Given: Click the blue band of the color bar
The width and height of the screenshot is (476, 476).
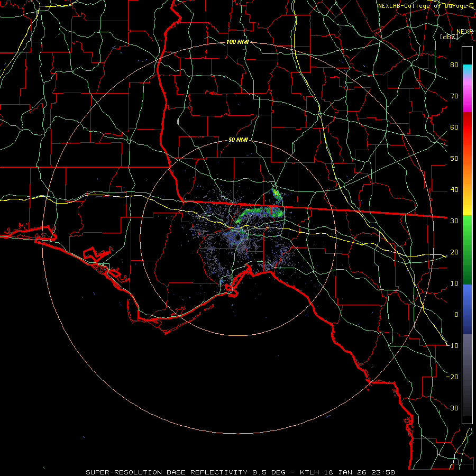Looking at the screenshot, I should point(467,309).
